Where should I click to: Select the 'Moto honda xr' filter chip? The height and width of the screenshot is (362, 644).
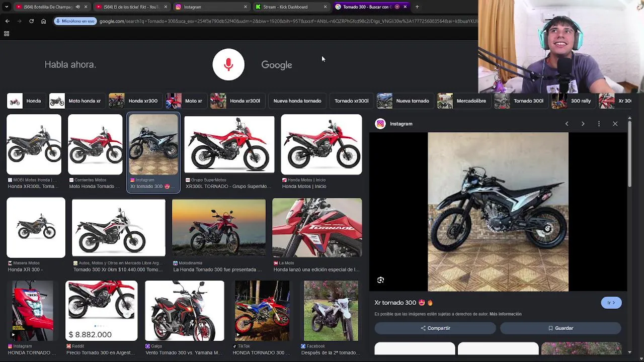click(x=77, y=101)
